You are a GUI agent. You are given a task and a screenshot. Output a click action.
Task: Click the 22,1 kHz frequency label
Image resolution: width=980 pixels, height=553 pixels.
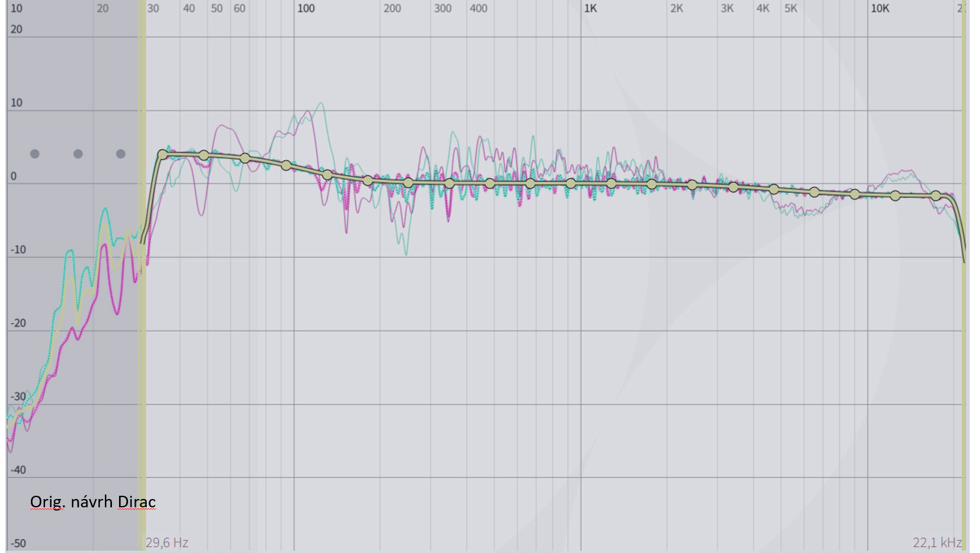937,543
